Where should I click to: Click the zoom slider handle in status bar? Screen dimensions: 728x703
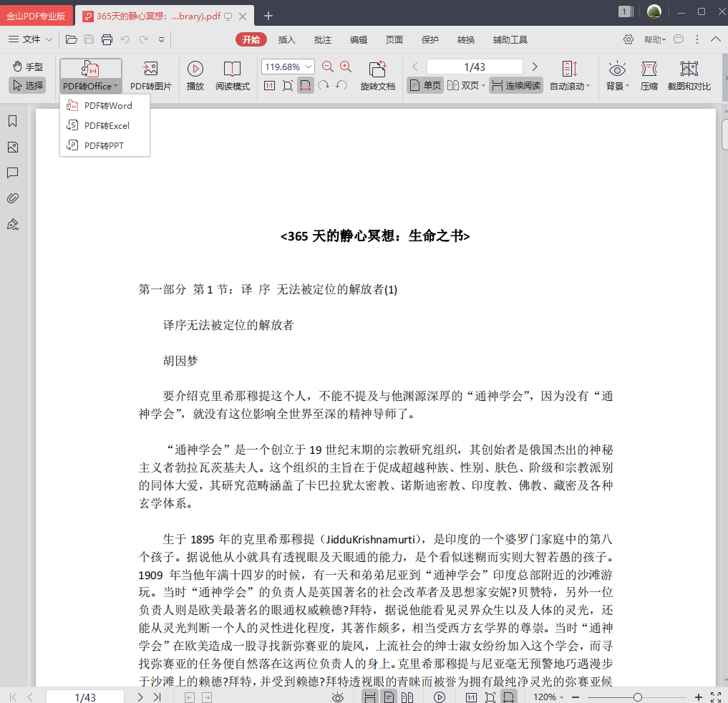(638, 697)
